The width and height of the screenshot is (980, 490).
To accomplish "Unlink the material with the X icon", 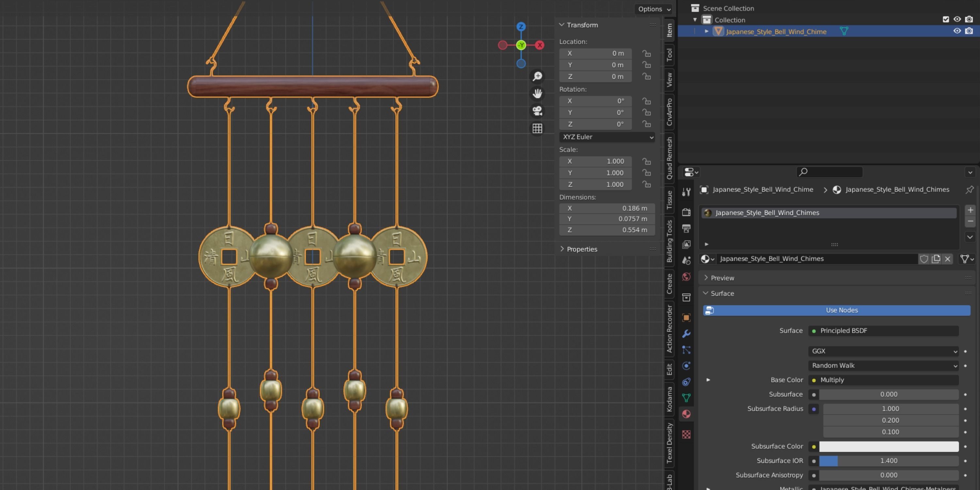I will pos(948,259).
